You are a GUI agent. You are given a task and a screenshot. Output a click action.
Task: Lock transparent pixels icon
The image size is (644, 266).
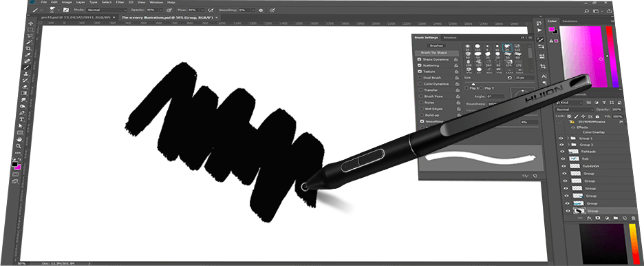point(569,116)
